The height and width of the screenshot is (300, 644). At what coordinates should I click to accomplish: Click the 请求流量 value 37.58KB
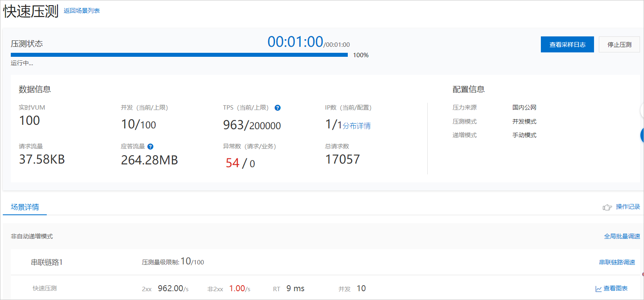(42, 159)
